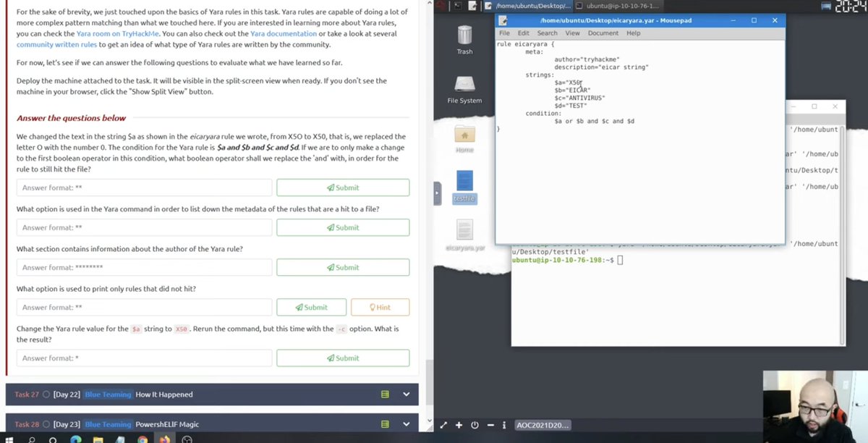Click the minus icon in machine controls
Viewport: 868px width, 443px height.
(490, 425)
